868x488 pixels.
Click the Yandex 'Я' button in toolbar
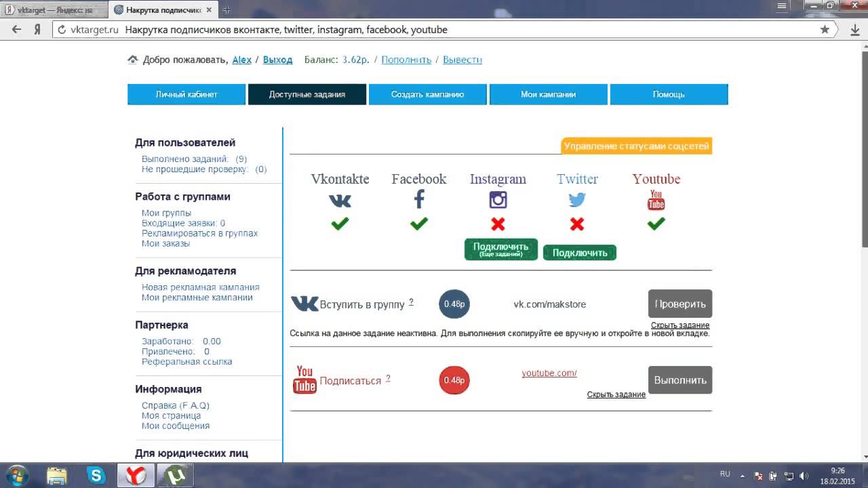coord(38,30)
